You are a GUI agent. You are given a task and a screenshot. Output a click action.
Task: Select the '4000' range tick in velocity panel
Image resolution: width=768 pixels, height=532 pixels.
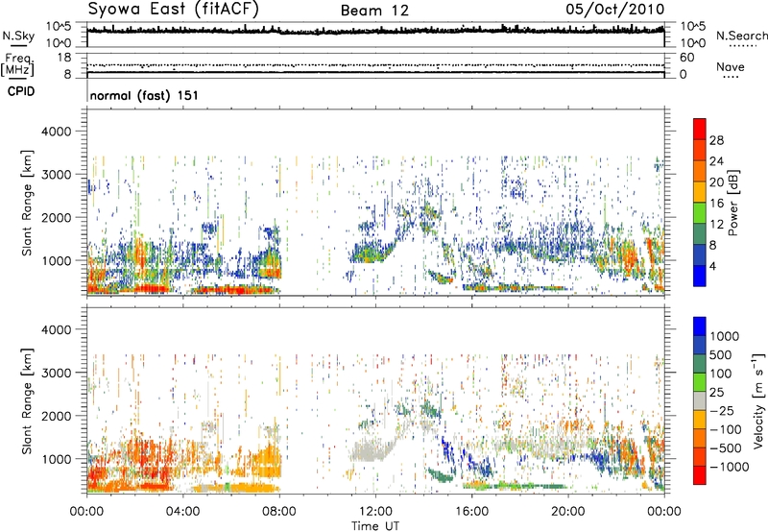point(57,329)
